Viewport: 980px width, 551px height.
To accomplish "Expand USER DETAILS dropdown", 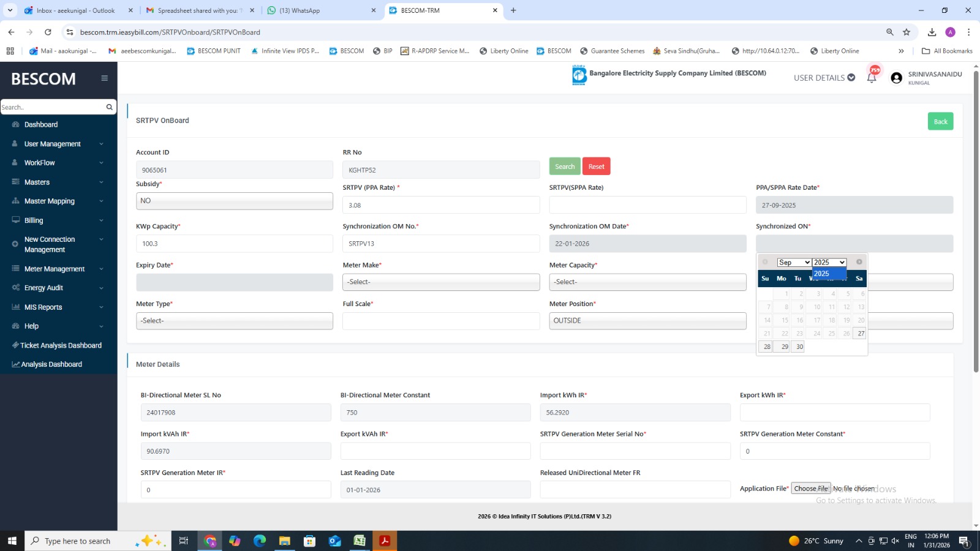I will click(x=824, y=78).
